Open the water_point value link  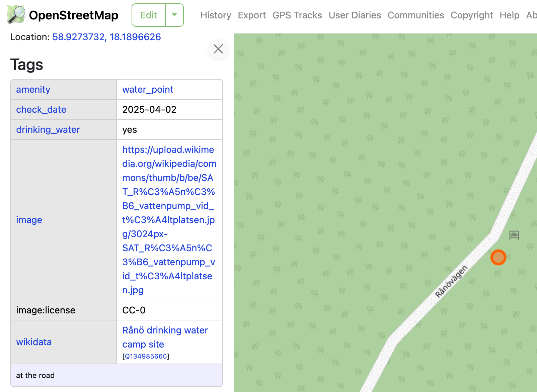[x=148, y=89]
